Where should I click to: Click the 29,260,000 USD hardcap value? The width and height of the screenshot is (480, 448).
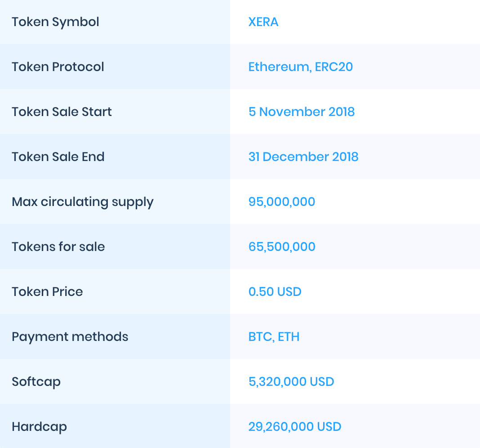click(295, 427)
